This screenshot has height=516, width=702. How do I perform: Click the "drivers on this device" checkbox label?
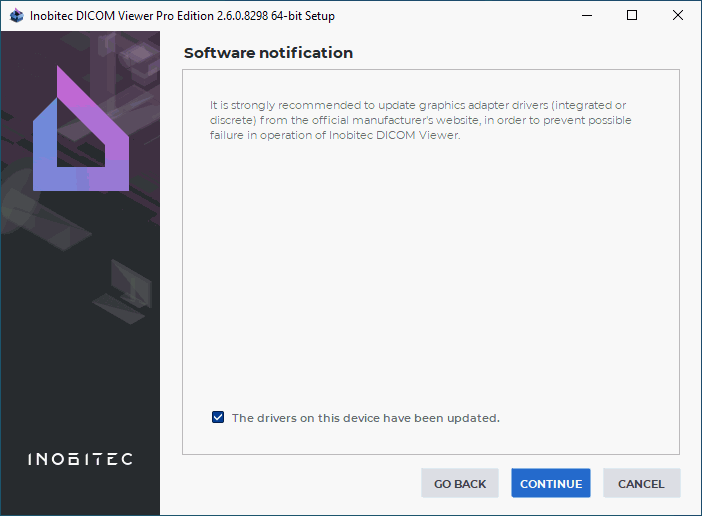pos(365,418)
